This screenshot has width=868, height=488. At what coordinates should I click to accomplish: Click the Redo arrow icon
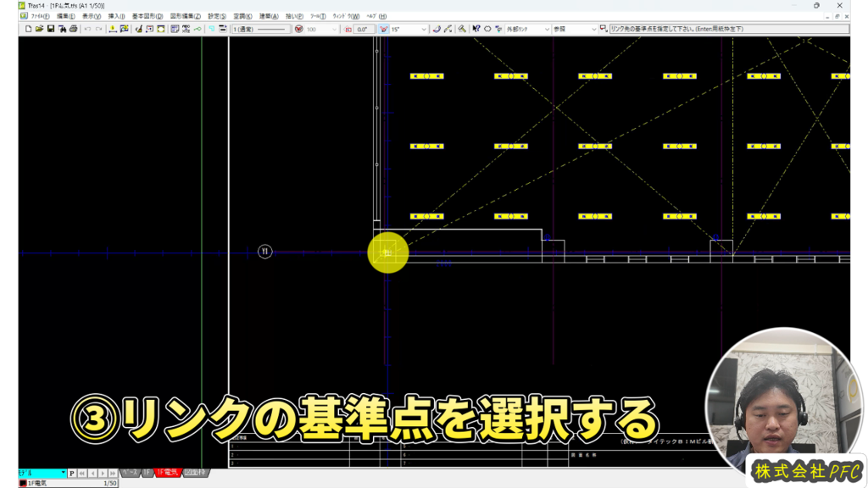99,29
